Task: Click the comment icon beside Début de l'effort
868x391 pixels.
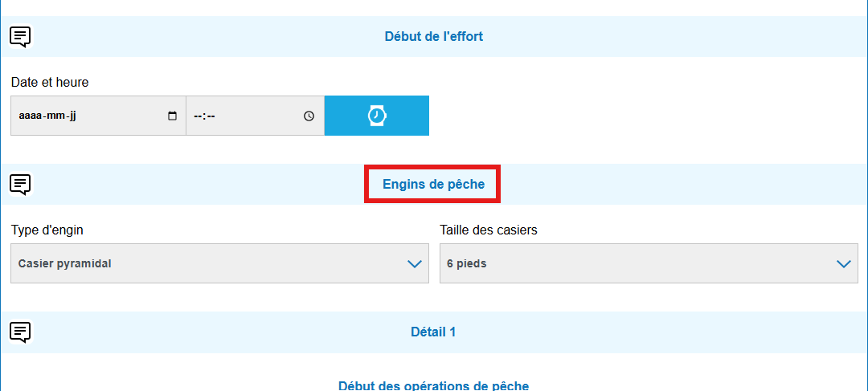Action: tap(20, 36)
